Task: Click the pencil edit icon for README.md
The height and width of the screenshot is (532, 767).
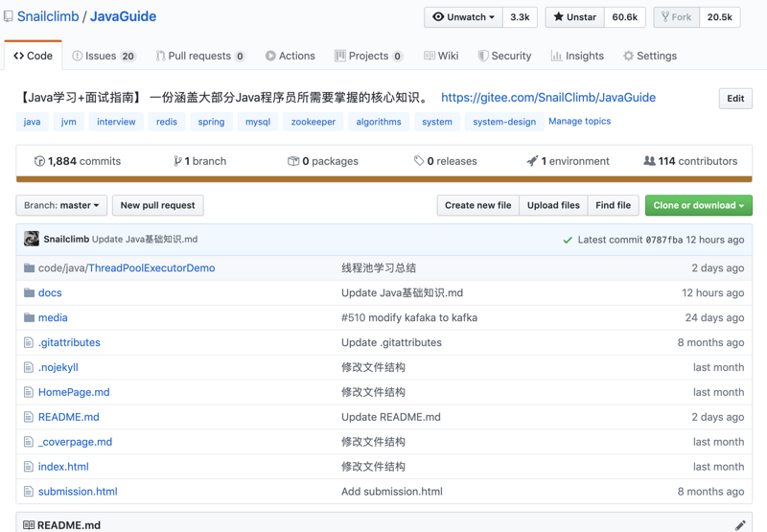Action: pyautogui.click(x=740, y=525)
